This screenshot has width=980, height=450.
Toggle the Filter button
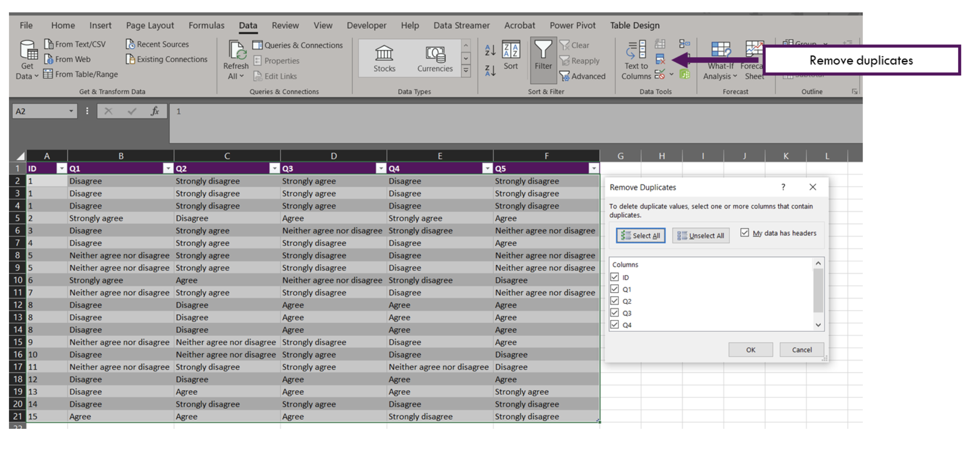point(543,59)
